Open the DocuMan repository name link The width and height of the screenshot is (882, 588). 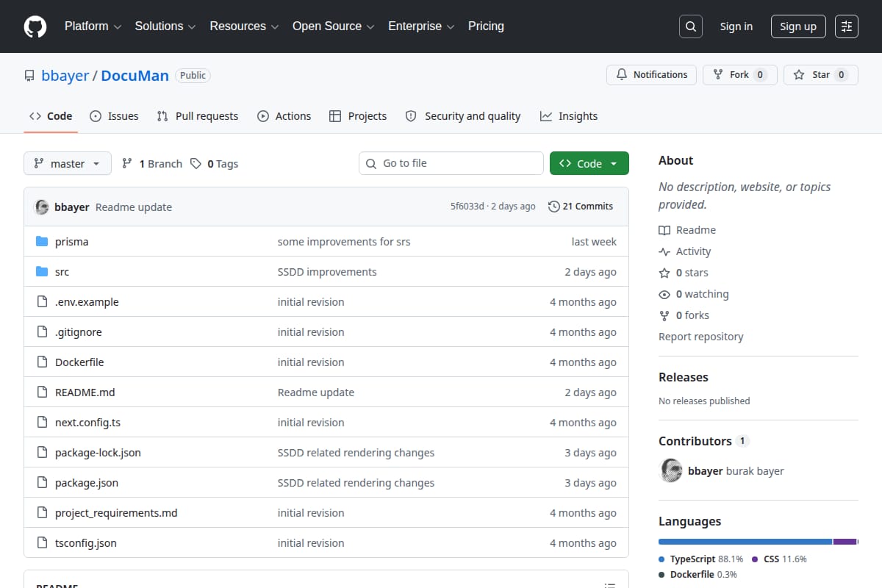pos(135,76)
